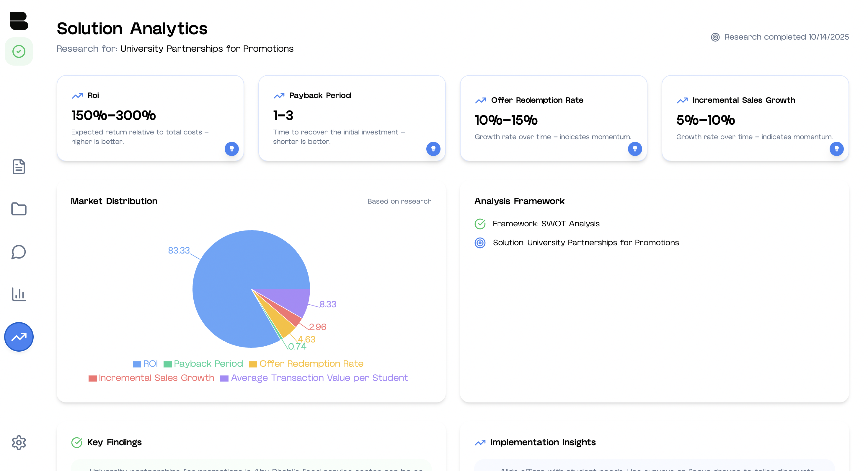Click the 0.74 pie chart label
Viewport: 868px width, 471px height.
(297, 347)
